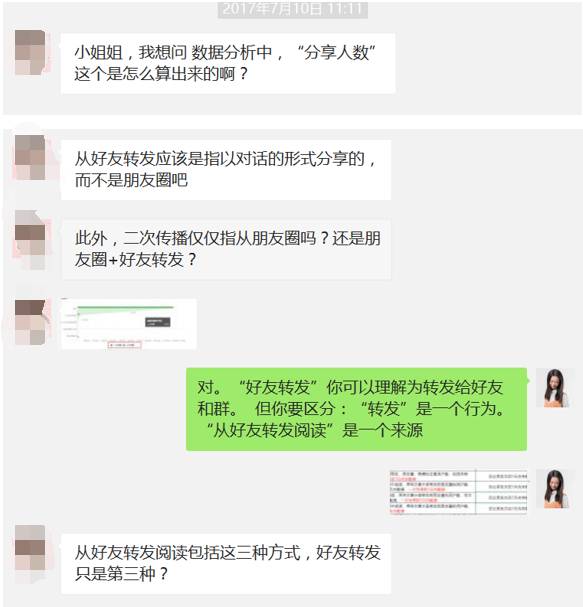
Task: Select the message about “二次传播仅仅指从朋友圈吗”
Action: pos(226,249)
